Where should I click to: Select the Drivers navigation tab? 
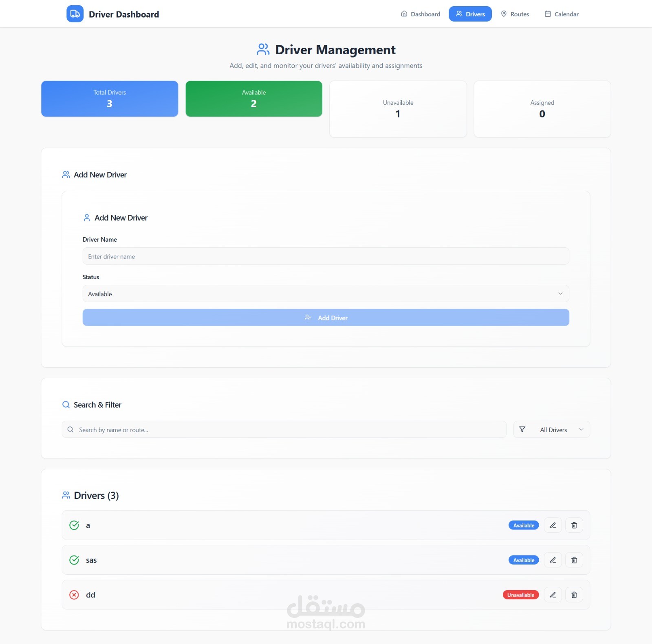pyautogui.click(x=470, y=14)
